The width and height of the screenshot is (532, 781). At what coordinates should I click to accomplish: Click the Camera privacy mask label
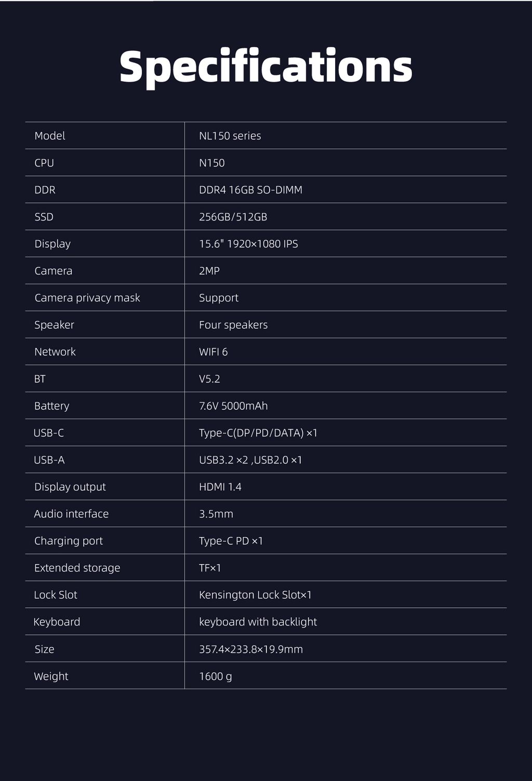(87, 298)
